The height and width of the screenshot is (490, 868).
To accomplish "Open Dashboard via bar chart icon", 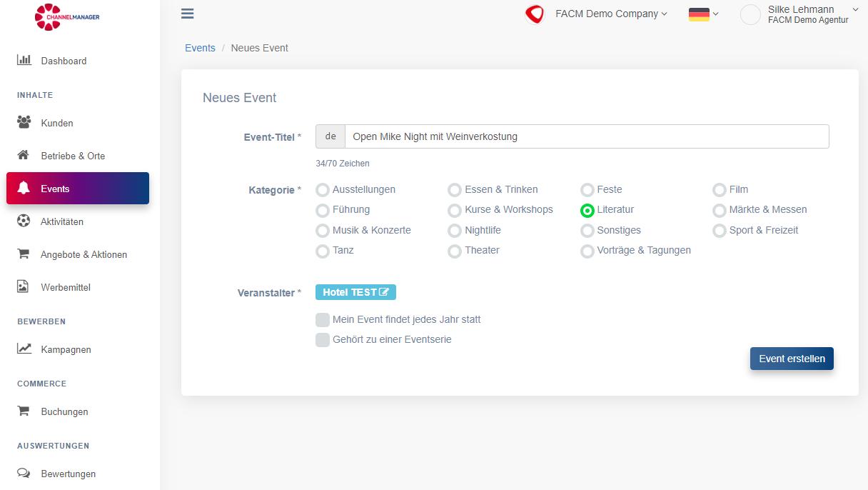I will (24, 60).
